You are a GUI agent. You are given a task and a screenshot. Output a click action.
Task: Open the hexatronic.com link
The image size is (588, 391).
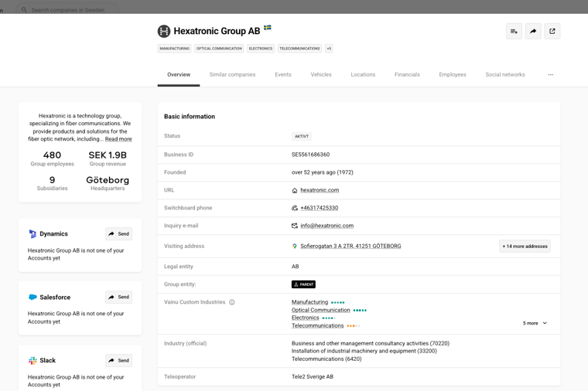(320, 190)
